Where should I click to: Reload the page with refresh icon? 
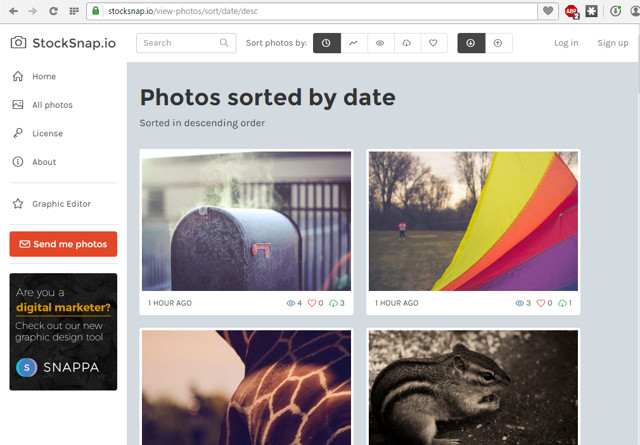(53, 11)
